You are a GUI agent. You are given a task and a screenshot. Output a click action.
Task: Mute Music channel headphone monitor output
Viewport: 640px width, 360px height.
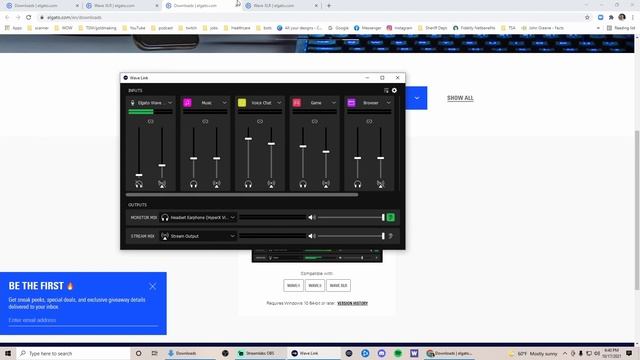tap(193, 184)
